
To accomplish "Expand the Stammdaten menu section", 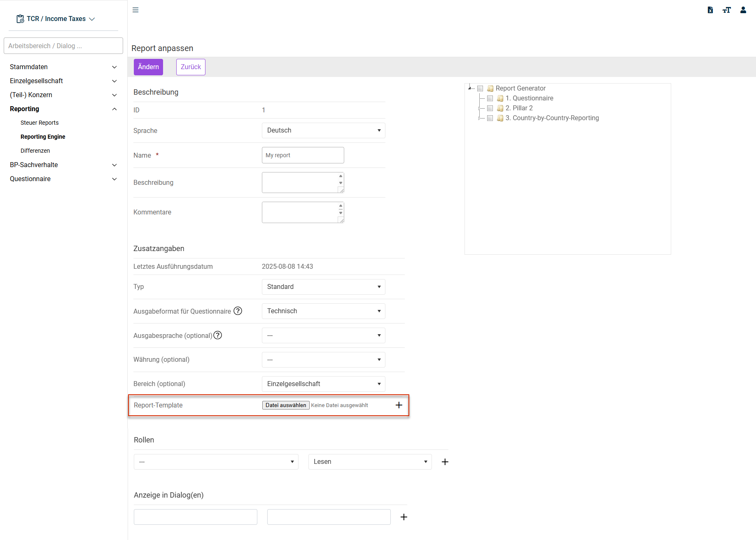I will pyautogui.click(x=63, y=67).
